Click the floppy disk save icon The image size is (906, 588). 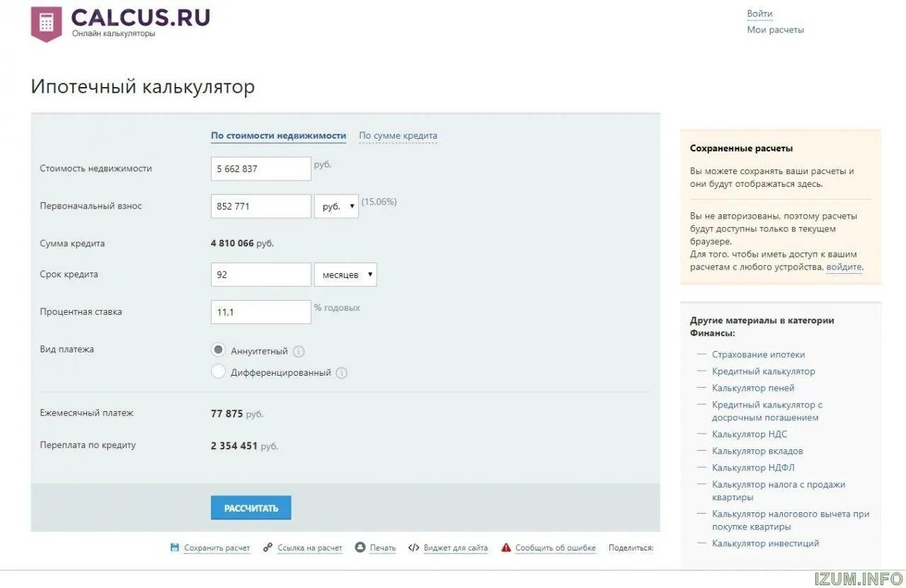(175, 548)
